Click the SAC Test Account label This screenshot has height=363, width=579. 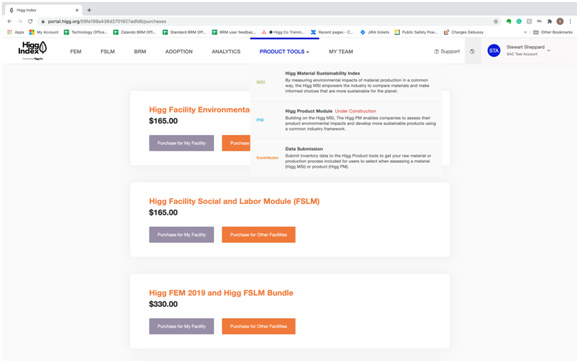pos(522,54)
